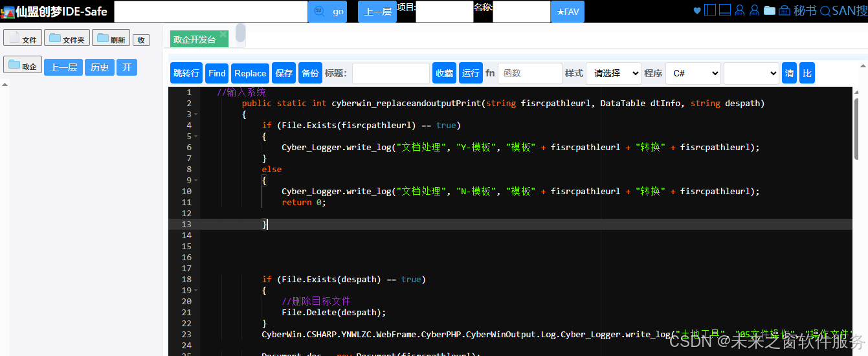Click the ★FAV button
Screen dimensions: 868x356
coord(568,12)
